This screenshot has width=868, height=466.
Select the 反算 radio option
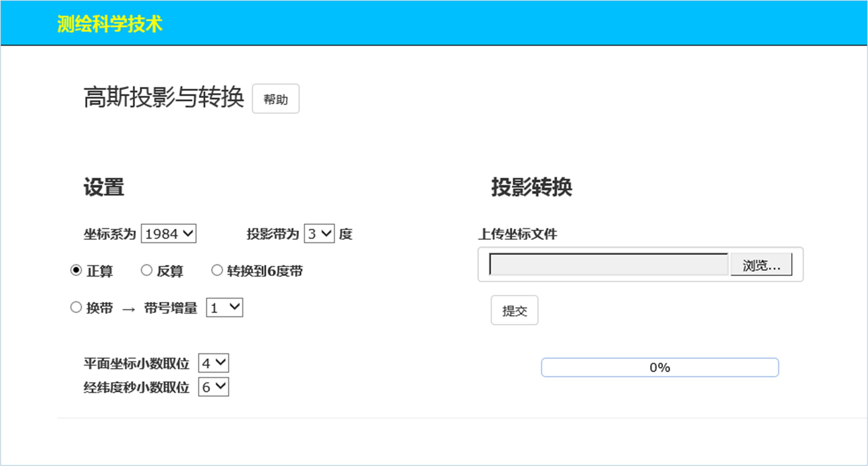coord(146,270)
